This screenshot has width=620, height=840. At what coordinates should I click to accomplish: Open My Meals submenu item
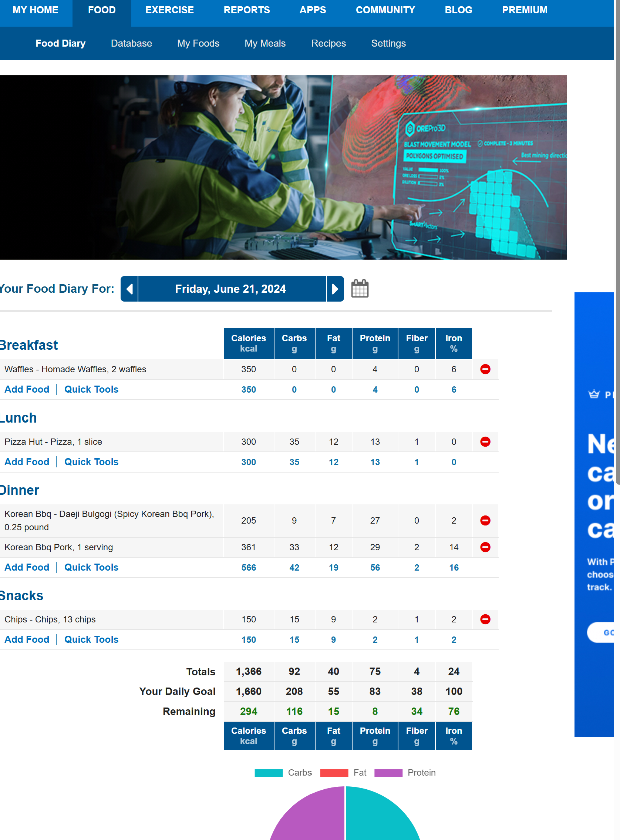tap(265, 43)
